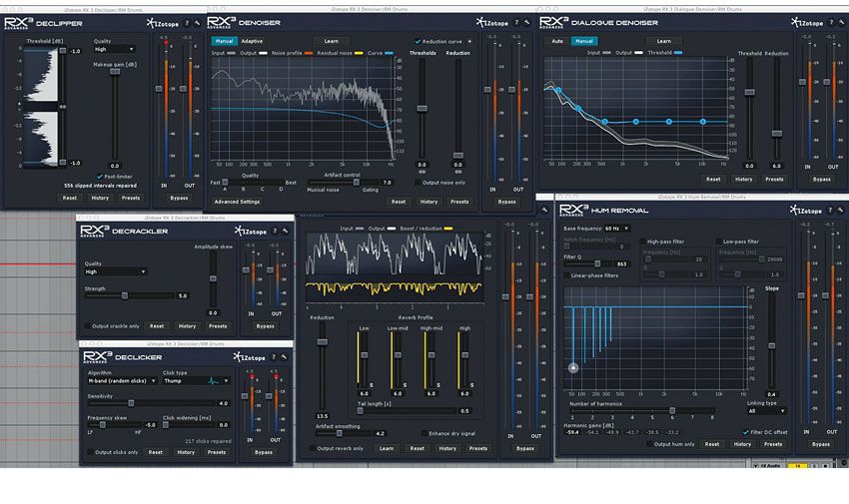The height and width of the screenshot is (504, 849).
Task: Click Filter Q value field 863
Action: (x=621, y=263)
